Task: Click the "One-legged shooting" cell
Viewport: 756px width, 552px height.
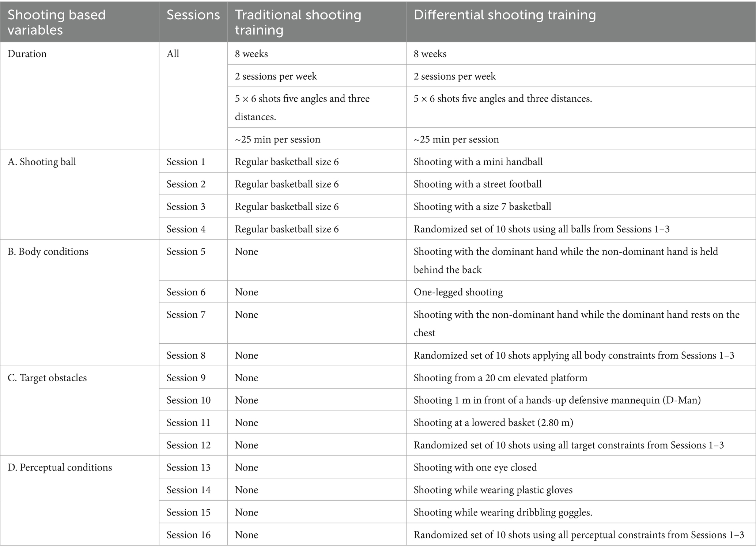Action: pyautogui.click(x=458, y=292)
